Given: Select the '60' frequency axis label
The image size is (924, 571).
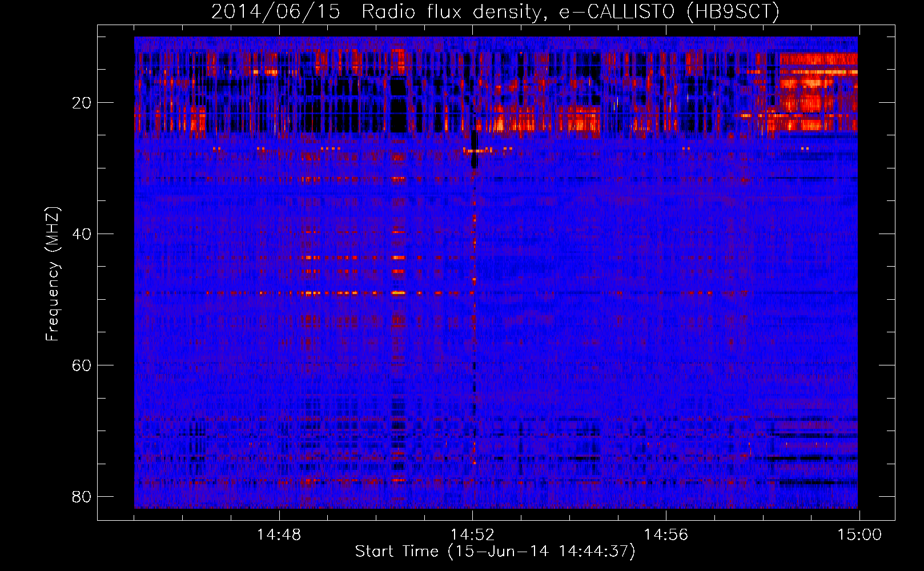Looking at the screenshot, I should click(x=82, y=365).
